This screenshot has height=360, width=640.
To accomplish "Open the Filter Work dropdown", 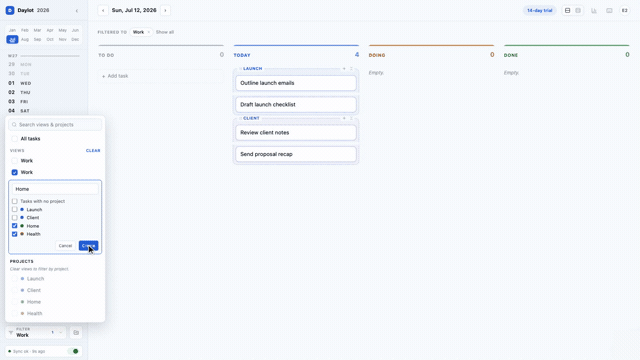I will point(36,332).
